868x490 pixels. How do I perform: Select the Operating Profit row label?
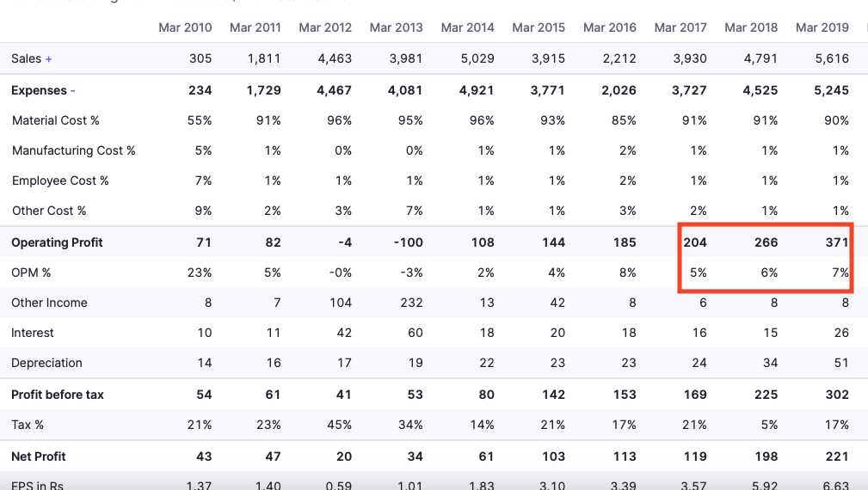pyautogui.click(x=57, y=243)
